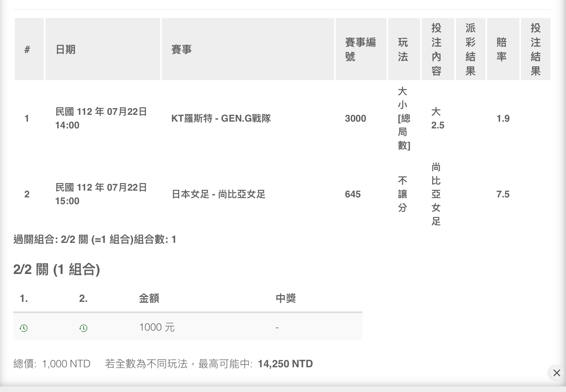566x392 pixels.
Task: Click the 賠率 column header
Action: click(502, 49)
